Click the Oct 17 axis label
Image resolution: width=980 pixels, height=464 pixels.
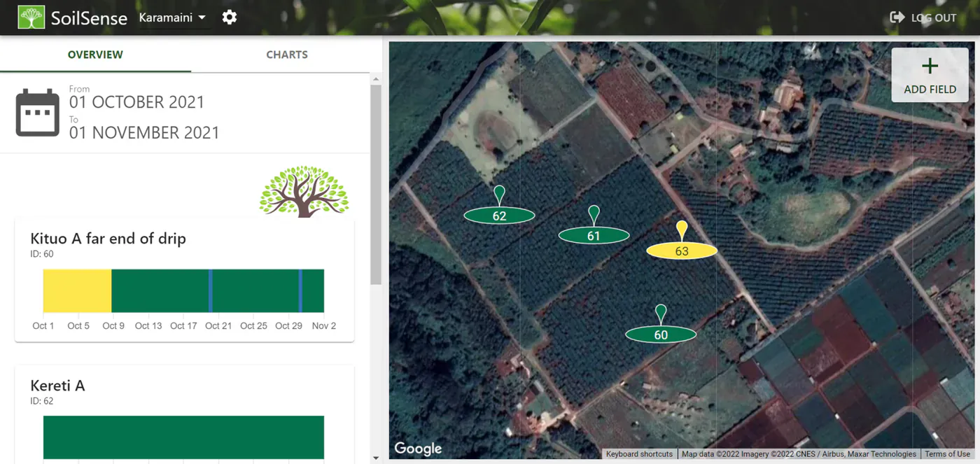[183, 326]
